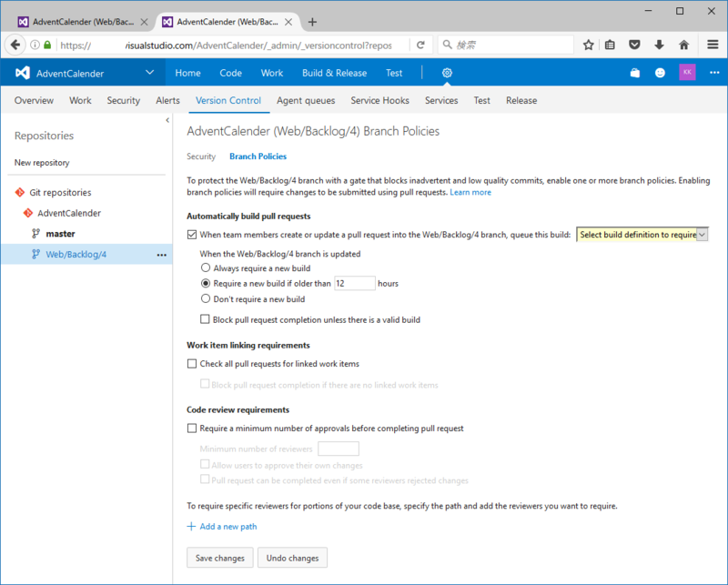Screen dimensions: 728x585
Task: Open a new browser tab with plus
Action: coord(312,22)
